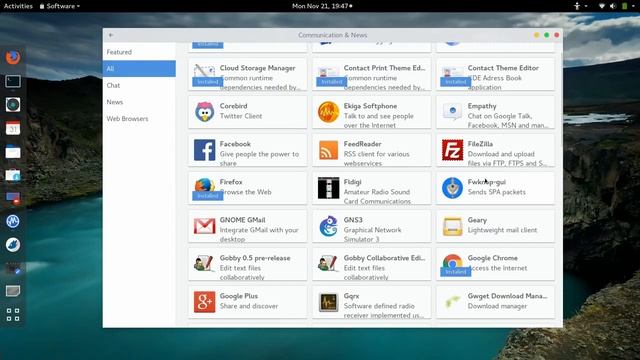Switch to the Featured category
This screenshot has height=360, width=640.
pyautogui.click(x=139, y=52)
